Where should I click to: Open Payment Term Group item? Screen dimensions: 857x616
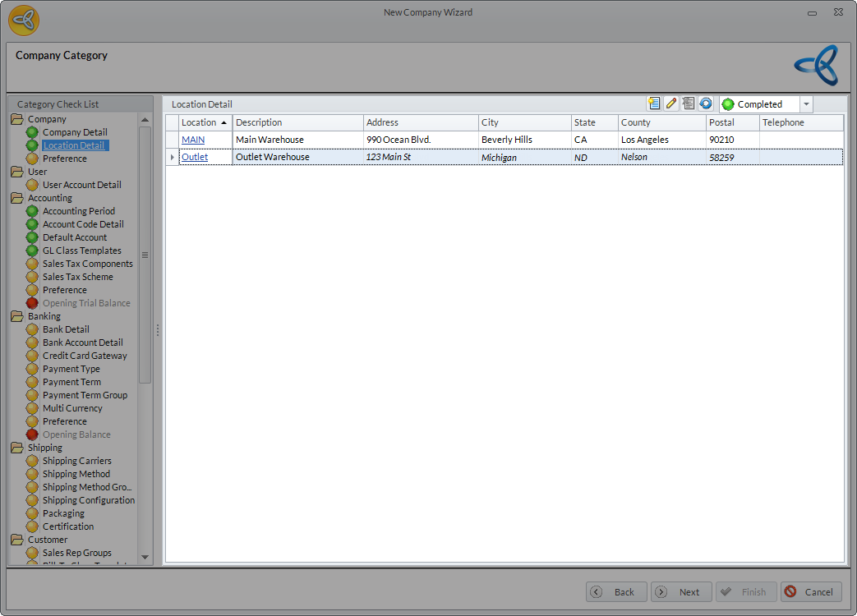tap(85, 395)
